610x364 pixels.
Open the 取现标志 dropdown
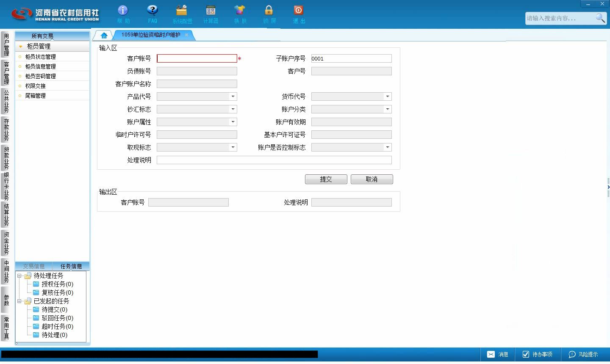click(233, 147)
